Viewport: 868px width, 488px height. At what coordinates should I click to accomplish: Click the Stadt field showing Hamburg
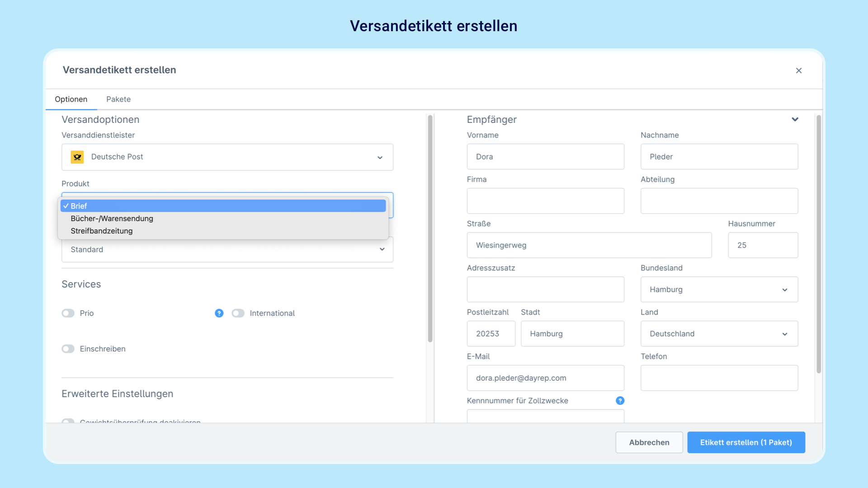572,333
